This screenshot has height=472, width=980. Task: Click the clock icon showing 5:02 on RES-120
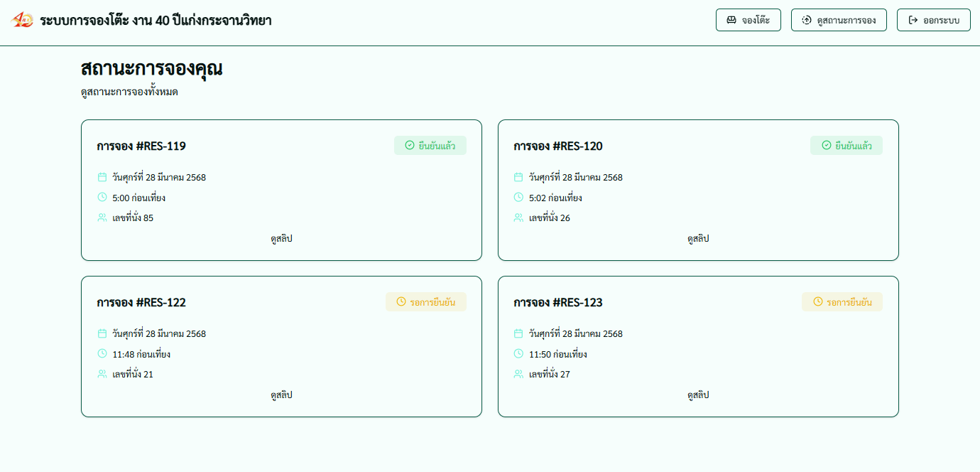click(x=517, y=198)
